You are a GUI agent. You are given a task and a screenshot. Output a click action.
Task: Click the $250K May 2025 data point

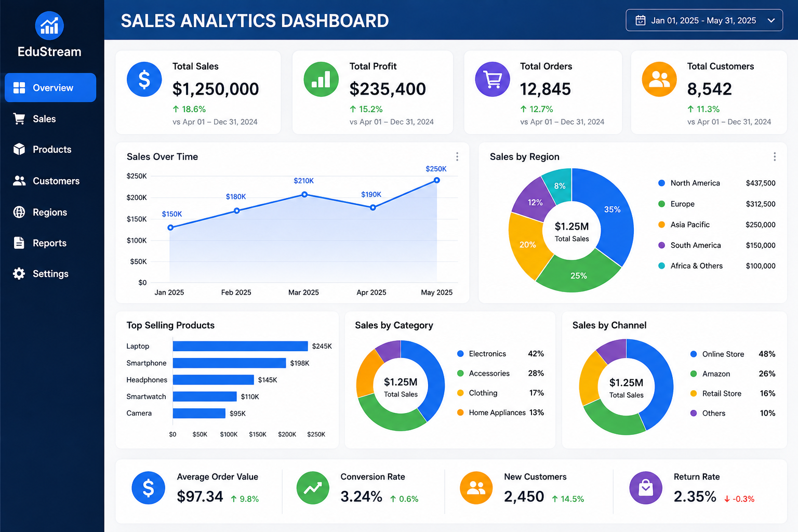tap(437, 180)
